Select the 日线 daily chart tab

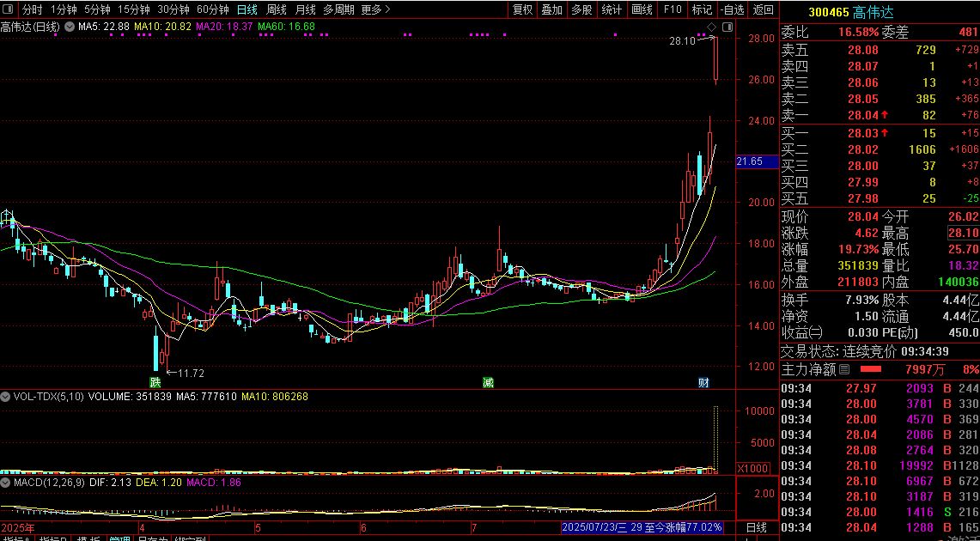[247, 9]
